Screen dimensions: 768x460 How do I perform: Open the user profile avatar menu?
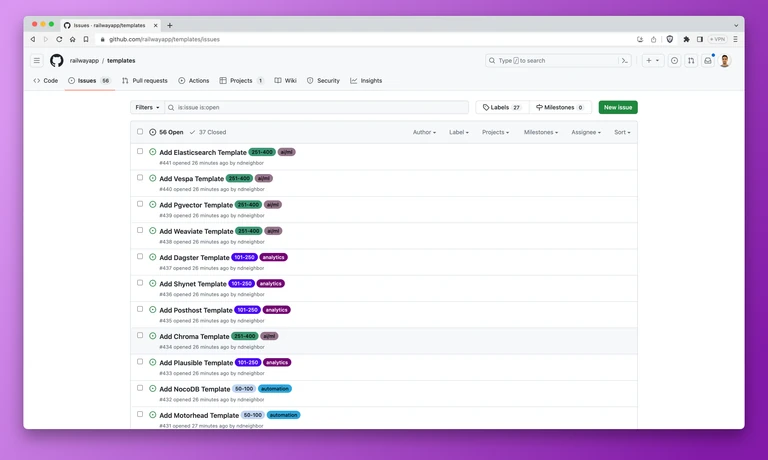[x=725, y=61]
